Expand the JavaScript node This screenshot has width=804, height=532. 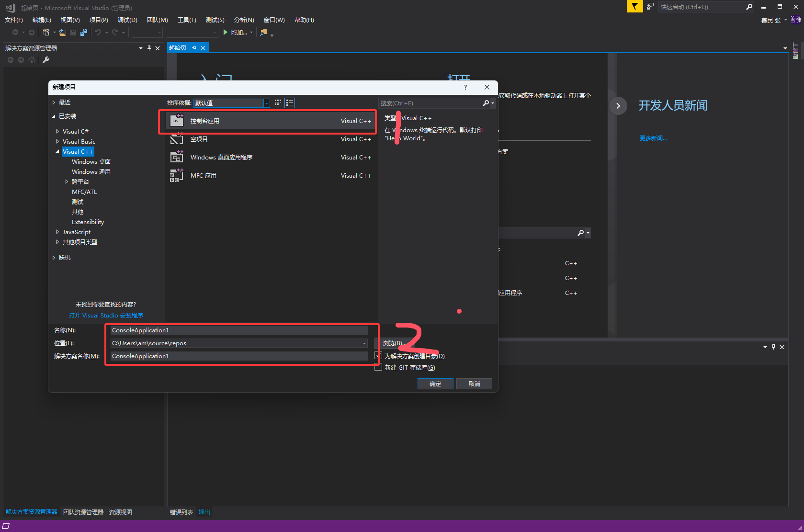(x=57, y=232)
